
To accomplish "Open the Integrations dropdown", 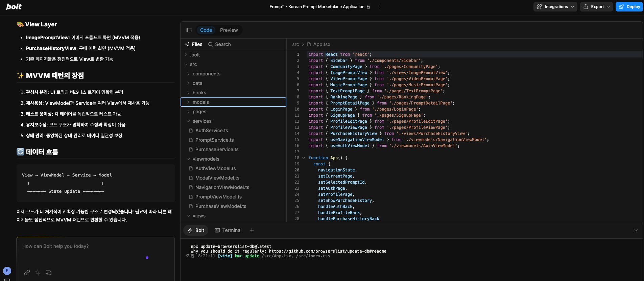I will coord(555,7).
